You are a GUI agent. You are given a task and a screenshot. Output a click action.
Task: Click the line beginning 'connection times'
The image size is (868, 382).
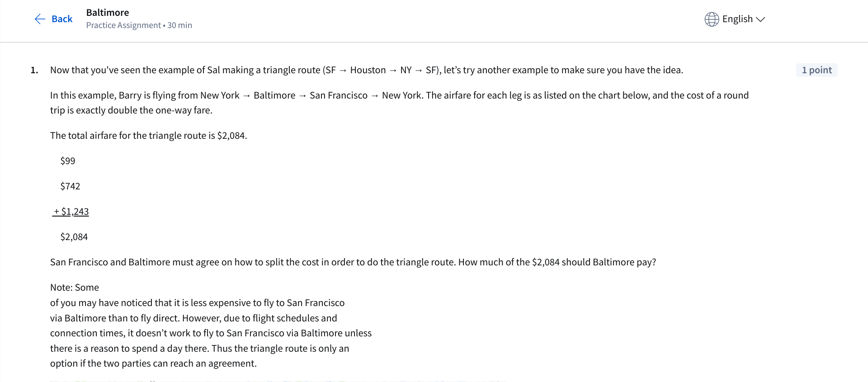pos(211,333)
